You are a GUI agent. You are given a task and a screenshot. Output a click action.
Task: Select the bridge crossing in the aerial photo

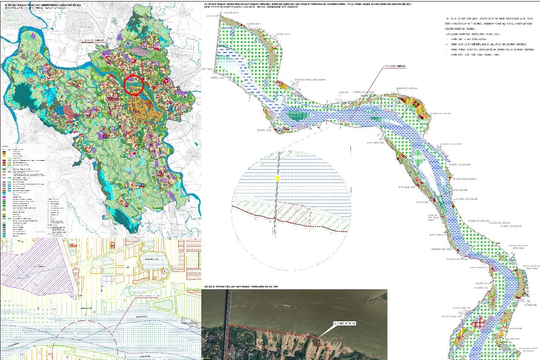pyautogui.click(x=227, y=325)
